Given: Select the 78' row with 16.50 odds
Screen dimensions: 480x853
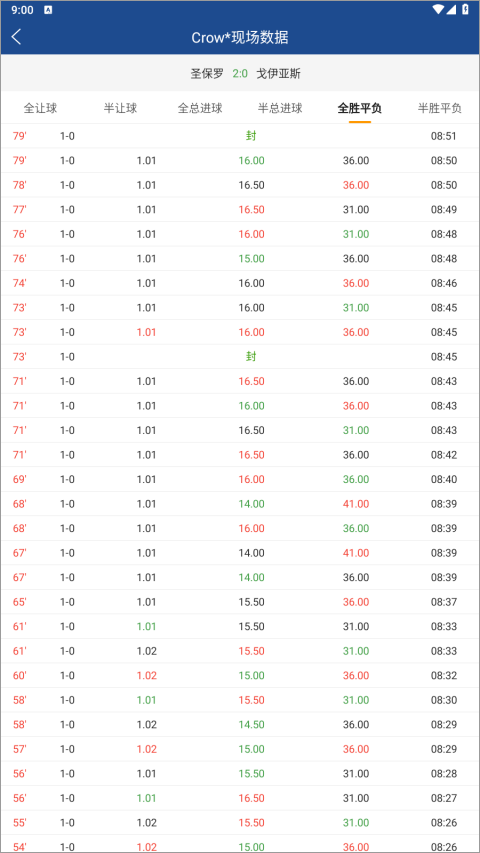Looking at the screenshot, I should [x=240, y=185].
